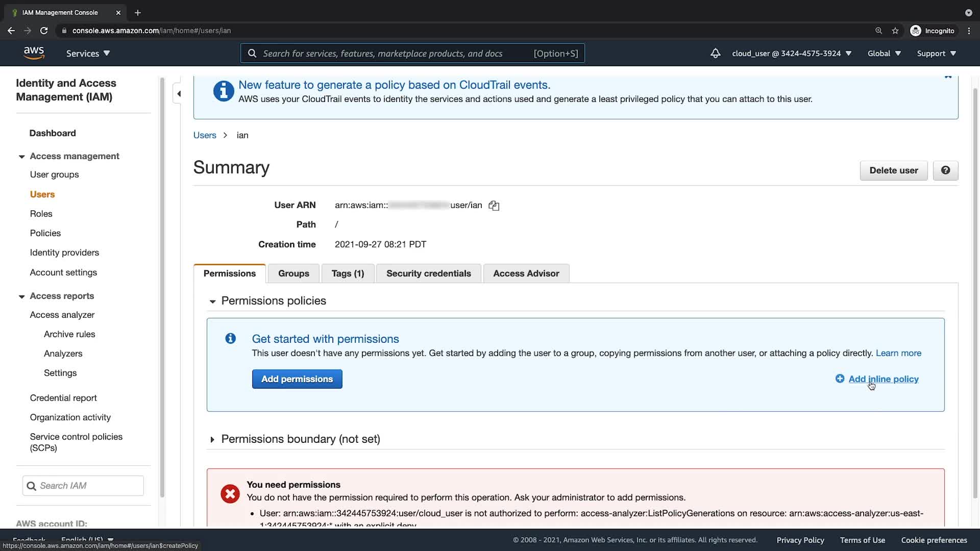
Task: Copy the User ARN with clipboard icon
Action: pos(494,206)
